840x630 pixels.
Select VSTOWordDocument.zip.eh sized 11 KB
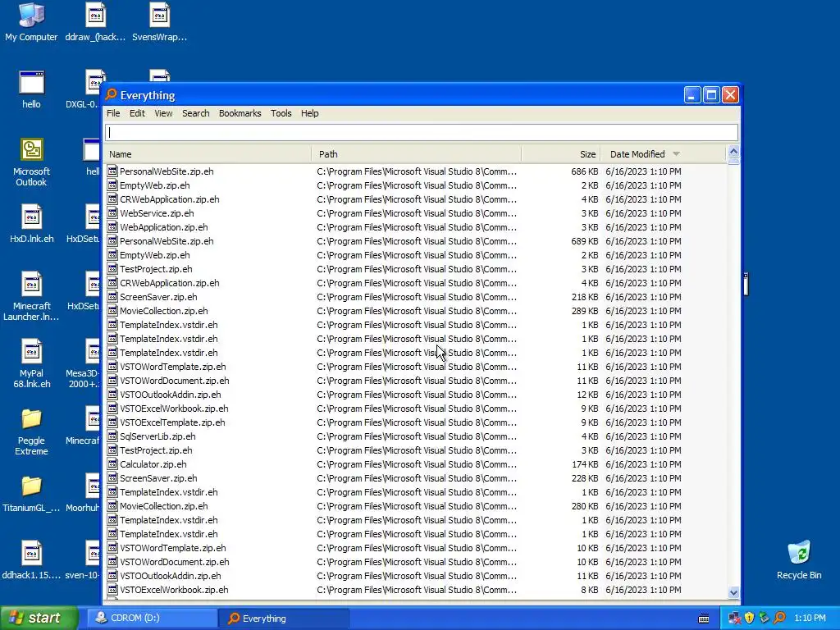[416, 381]
